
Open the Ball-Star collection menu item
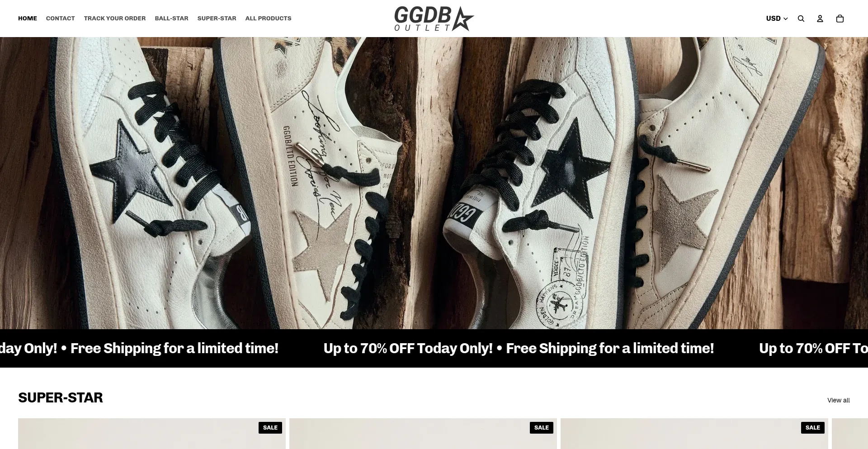coord(171,19)
